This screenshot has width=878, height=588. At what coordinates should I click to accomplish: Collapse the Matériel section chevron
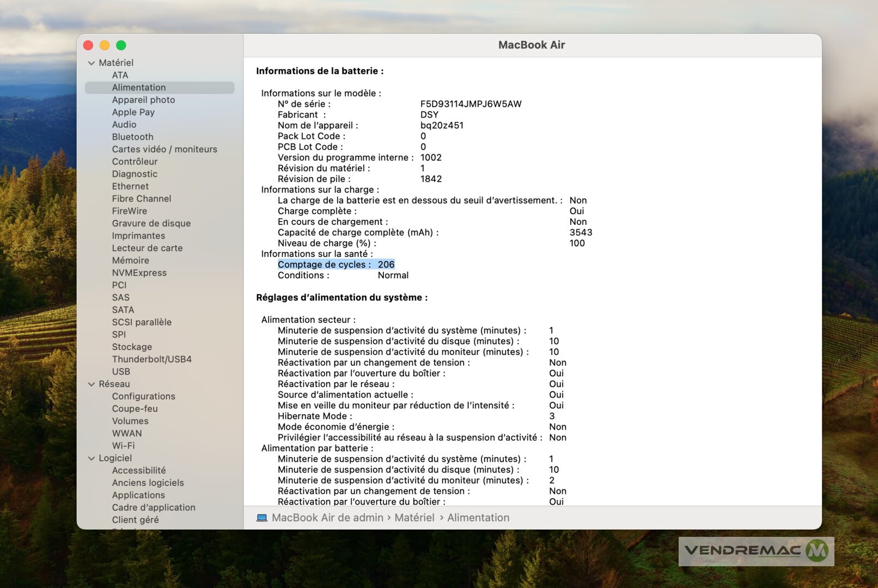click(92, 63)
